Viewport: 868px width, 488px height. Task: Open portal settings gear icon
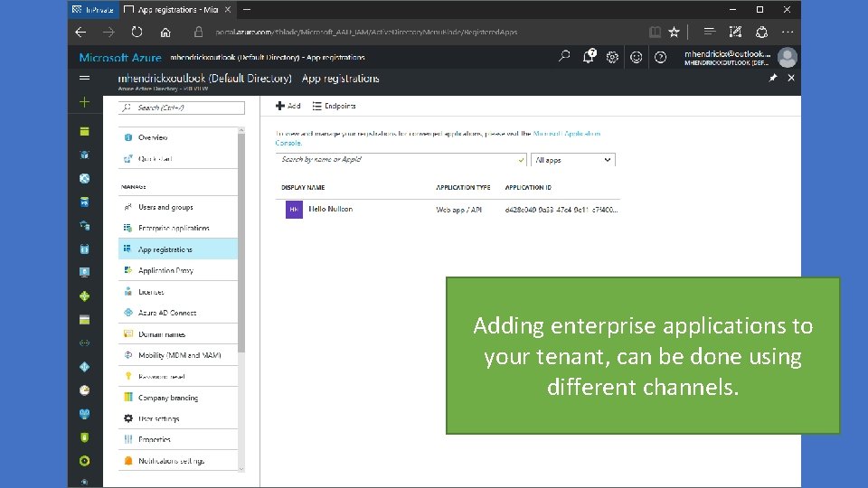click(x=612, y=57)
